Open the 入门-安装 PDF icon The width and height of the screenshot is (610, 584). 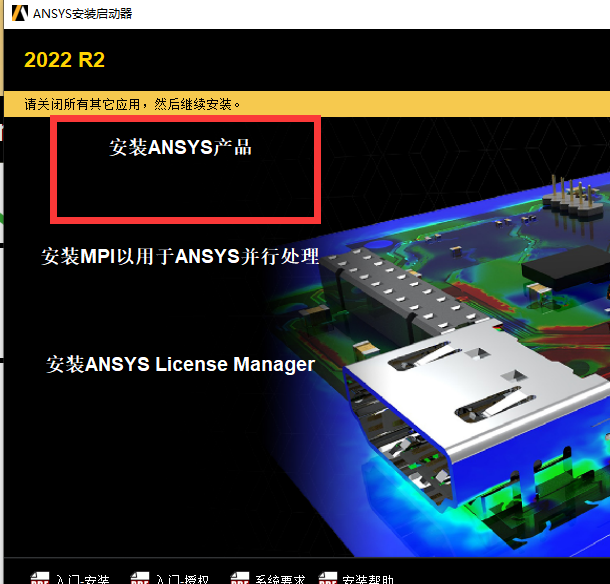40,578
